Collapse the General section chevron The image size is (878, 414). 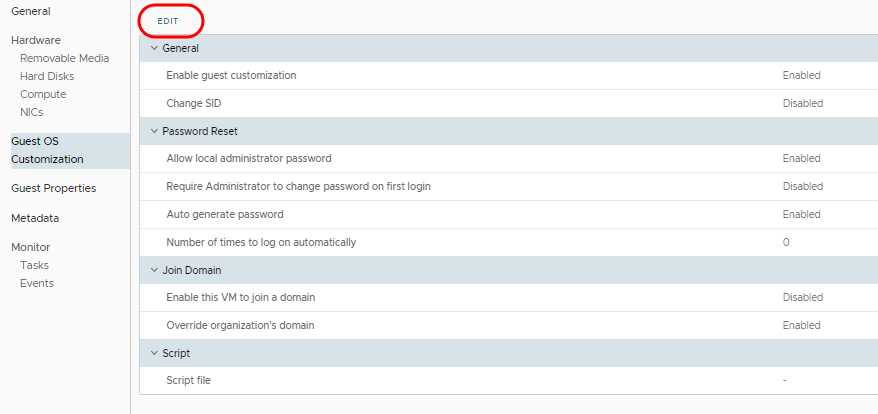(x=154, y=48)
